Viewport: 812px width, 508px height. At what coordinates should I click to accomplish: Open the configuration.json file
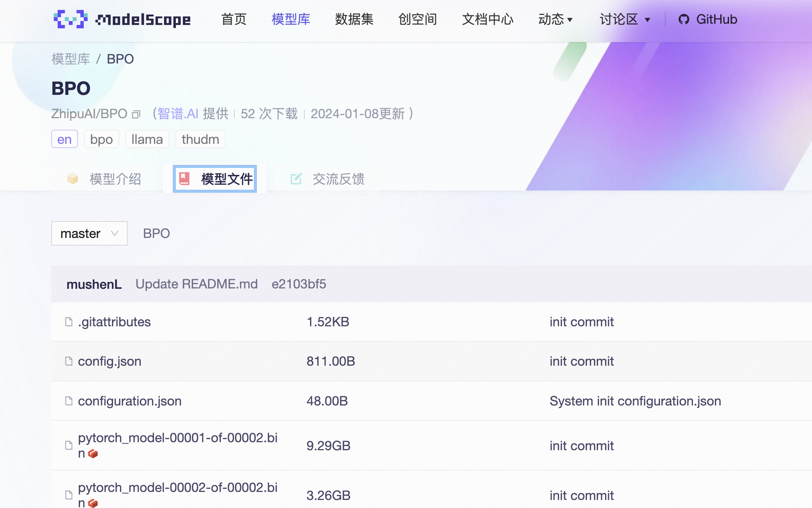click(130, 401)
